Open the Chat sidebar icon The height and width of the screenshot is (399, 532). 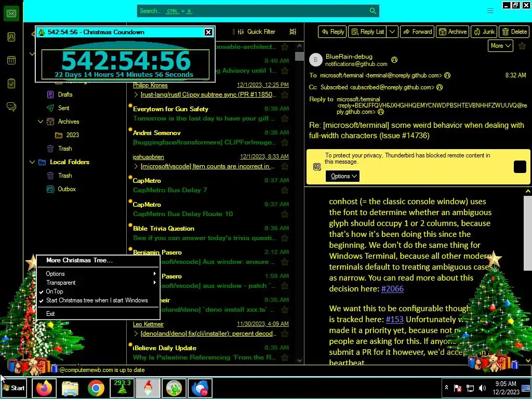point(11,107)
